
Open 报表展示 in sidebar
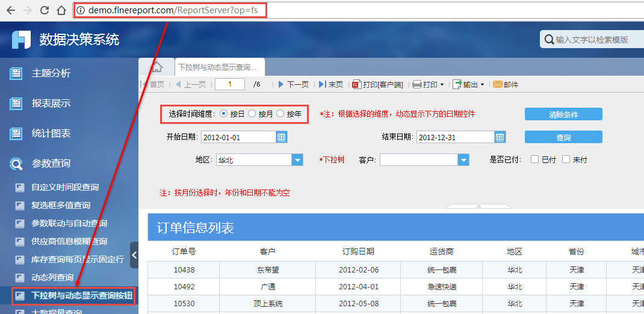[x=51, y=103]
